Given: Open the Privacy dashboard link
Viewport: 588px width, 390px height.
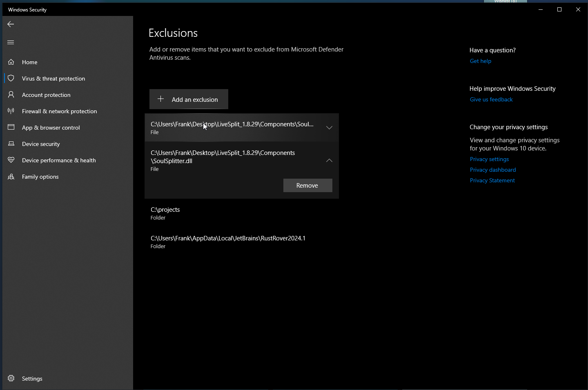Looking at the screenshot, I should [x=492, y=170].
